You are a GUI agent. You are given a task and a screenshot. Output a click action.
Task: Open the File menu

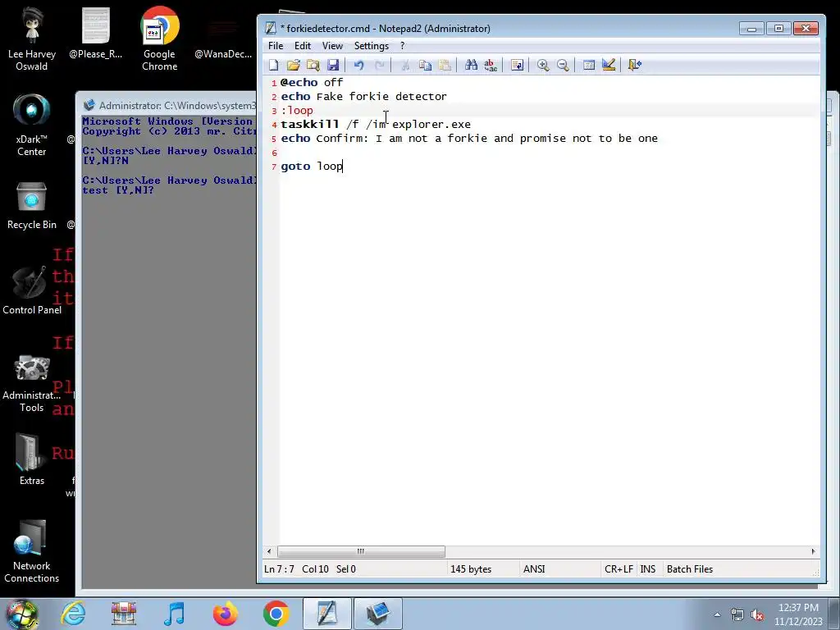(x=276, y=46)
